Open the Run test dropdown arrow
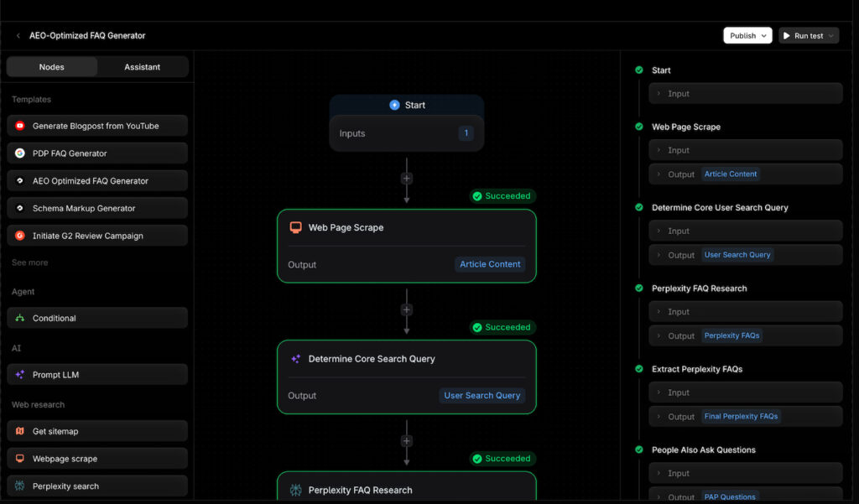 click(x=831, y=35)
